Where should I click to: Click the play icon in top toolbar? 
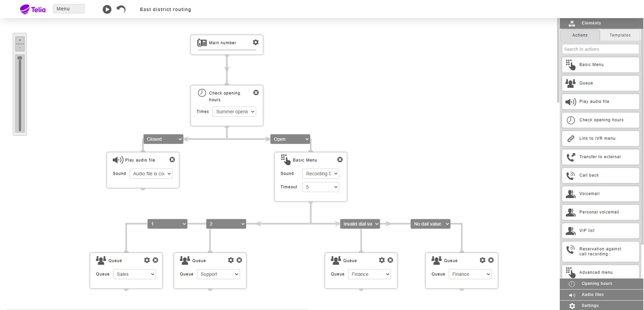[x=107, y=9]
